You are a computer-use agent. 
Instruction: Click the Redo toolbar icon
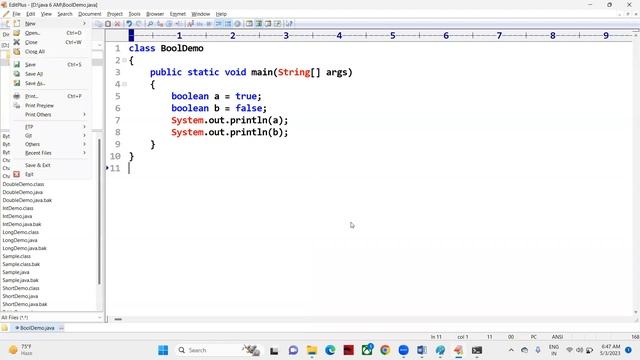click(x=138, y=24)
